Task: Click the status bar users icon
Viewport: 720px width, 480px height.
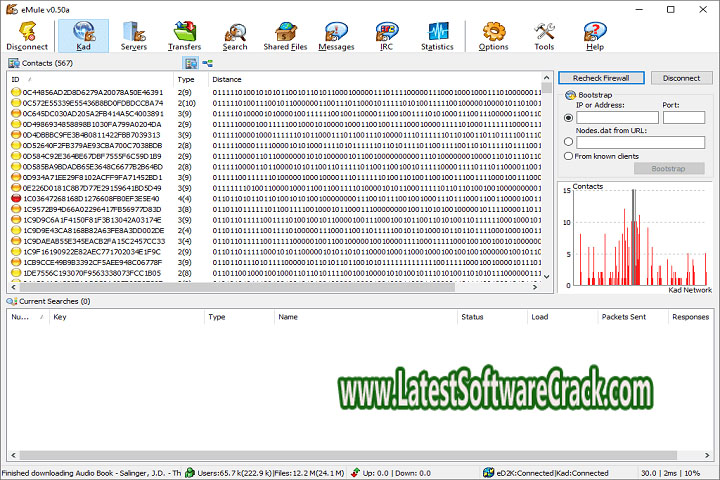Action: pos(190,473)
